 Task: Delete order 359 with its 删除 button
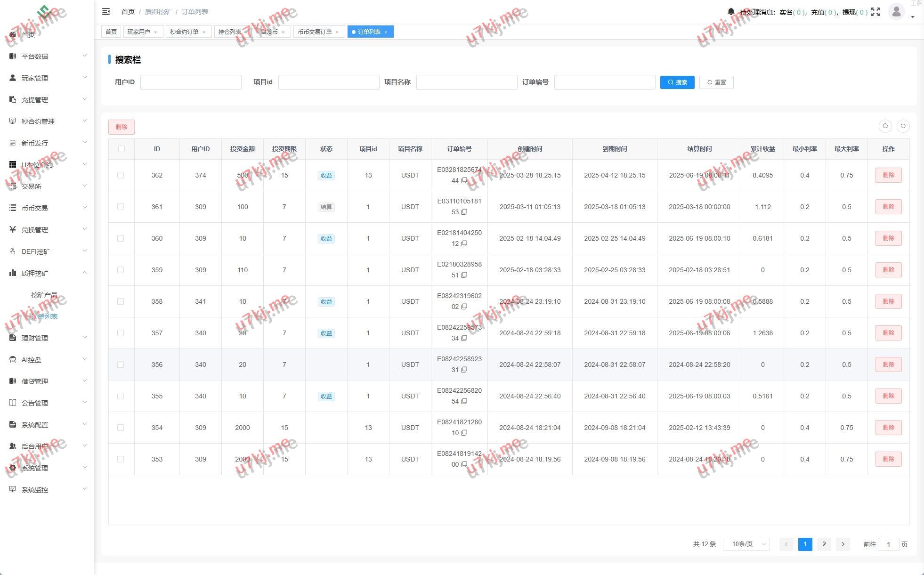(888, 270)
